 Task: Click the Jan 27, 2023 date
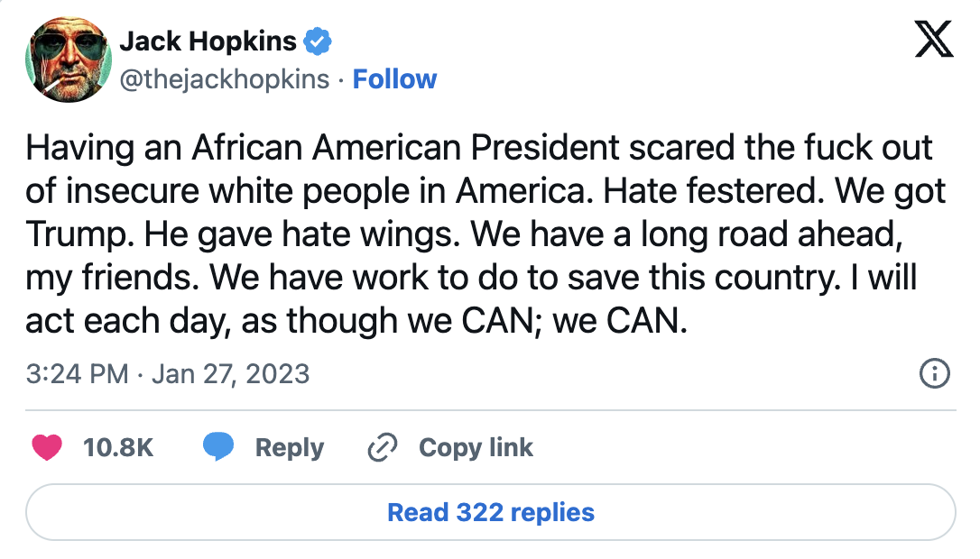[231, 373]
